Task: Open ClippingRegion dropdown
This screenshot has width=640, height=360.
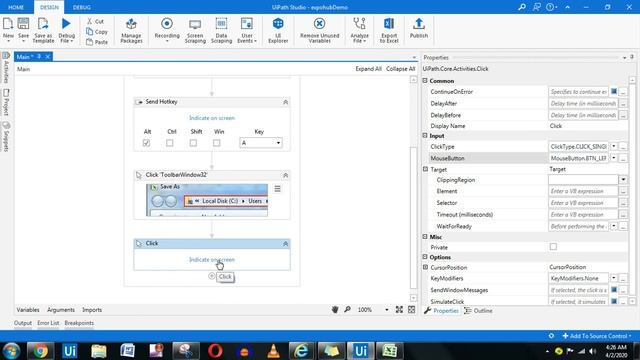Action: click(623, 180)
